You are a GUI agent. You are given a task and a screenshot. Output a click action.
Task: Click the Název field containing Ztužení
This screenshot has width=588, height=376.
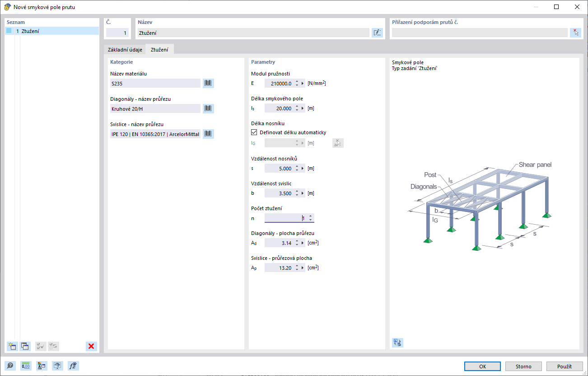[x=253, y=33]
